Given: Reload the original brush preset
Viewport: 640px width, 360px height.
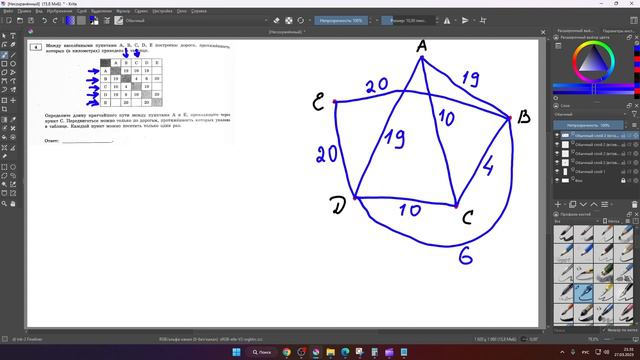Looking at the screenshot, I should tap(301, 20).
